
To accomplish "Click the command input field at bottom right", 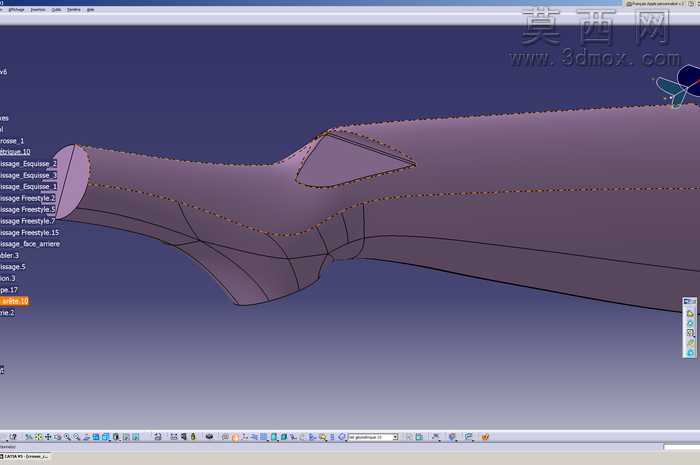I will (x=682, y=447).
